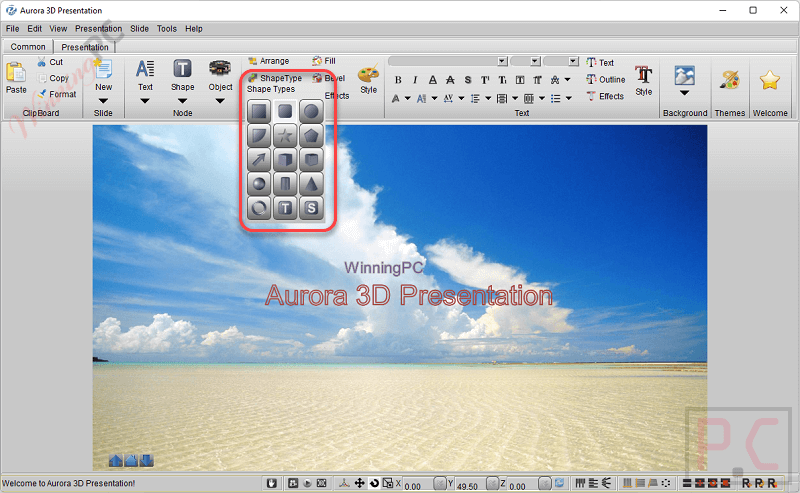
Task: Select the cylinder shape type
Action: pyautogui.click(x=285, y=184)
